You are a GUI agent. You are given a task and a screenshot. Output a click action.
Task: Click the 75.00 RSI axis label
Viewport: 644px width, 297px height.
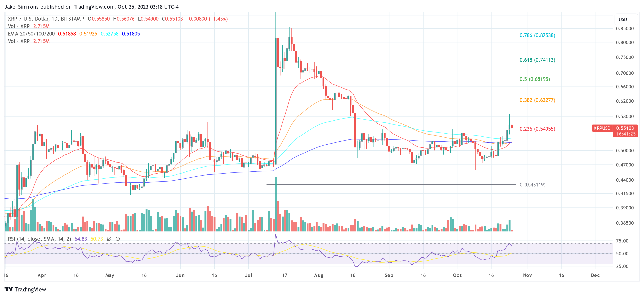[x=622, y=241]
